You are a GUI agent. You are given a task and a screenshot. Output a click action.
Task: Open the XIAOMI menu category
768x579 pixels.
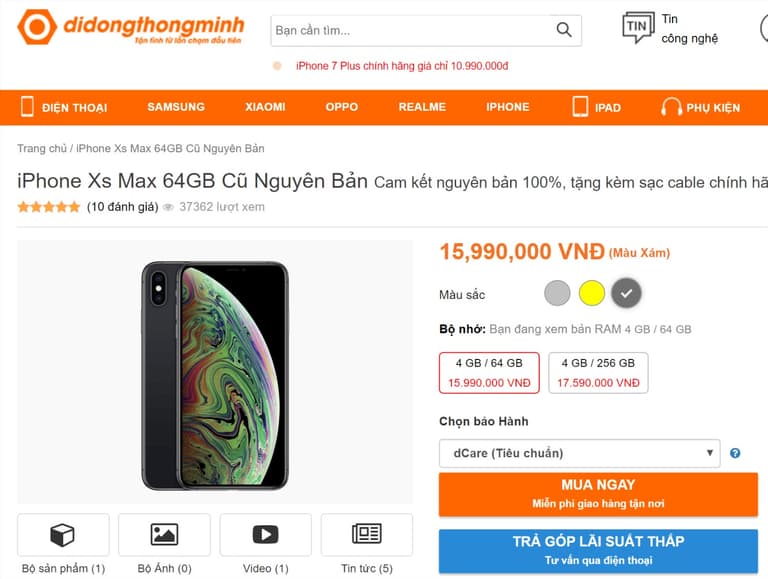pyautogui.click(x=265, y=107)
